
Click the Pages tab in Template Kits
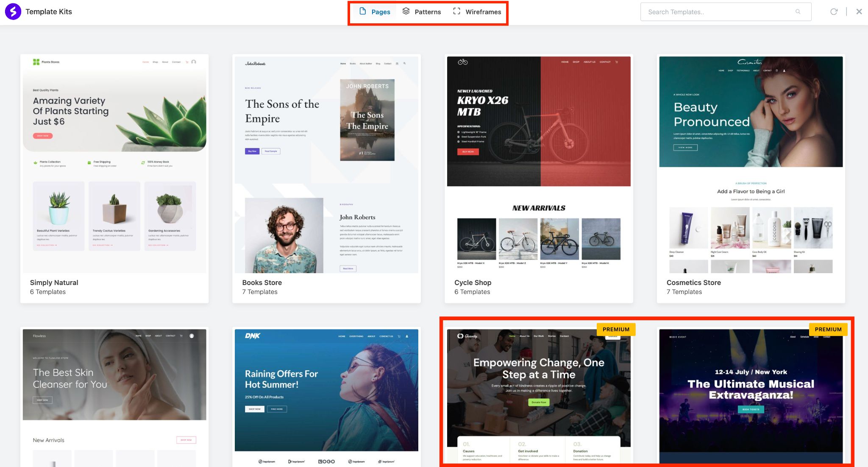click(373, 11)
